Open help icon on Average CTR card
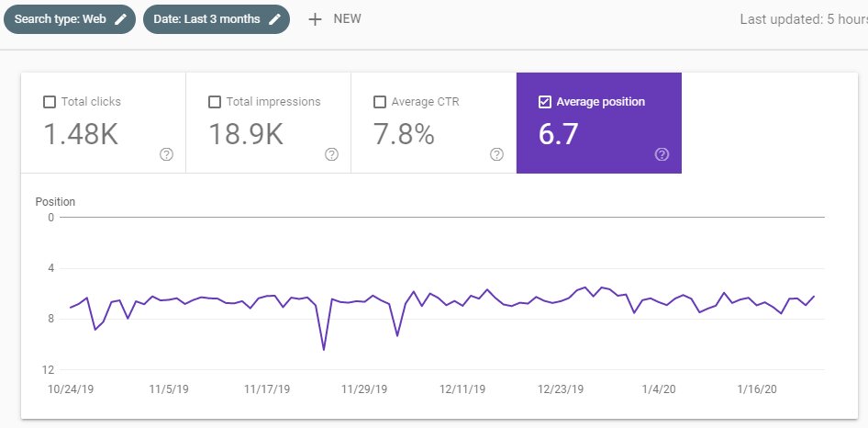Image resolution: width=868 pixels, height=428 pixels. pyautogui.click(x=496, y=154)
